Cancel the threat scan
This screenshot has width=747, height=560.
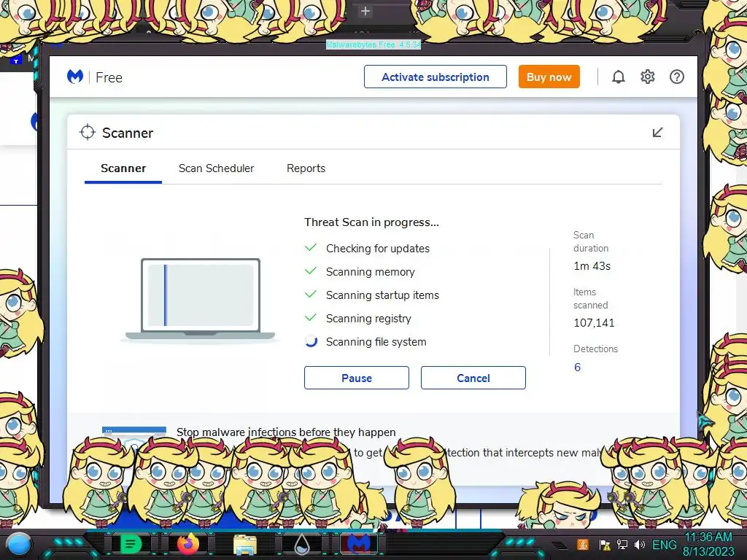[x=473, y=378]
